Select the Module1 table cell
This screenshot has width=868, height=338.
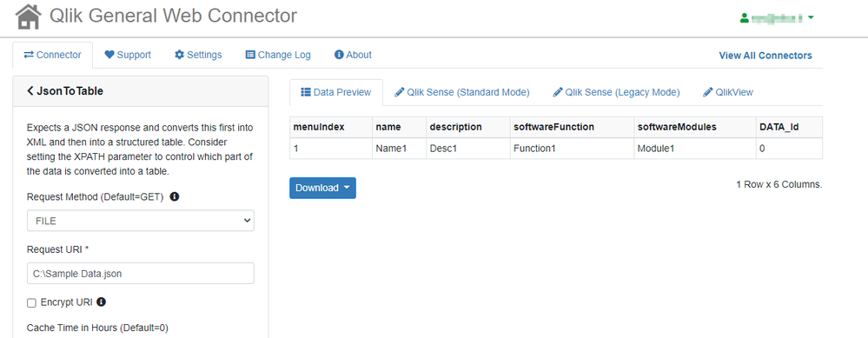[x=695, y=149]
